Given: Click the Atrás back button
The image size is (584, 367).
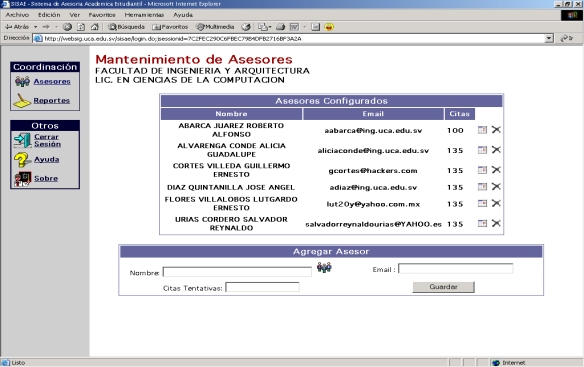Looking at the screenshot, I should [17, 27].
